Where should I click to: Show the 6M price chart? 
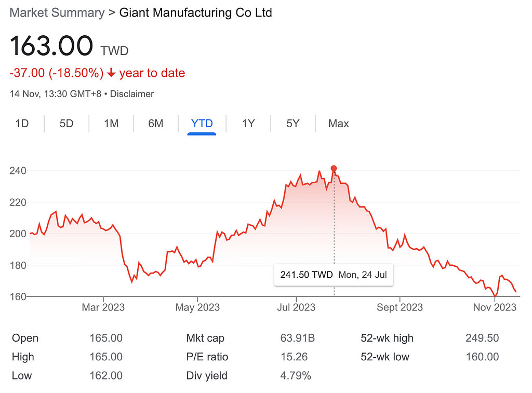pos(156,124)
